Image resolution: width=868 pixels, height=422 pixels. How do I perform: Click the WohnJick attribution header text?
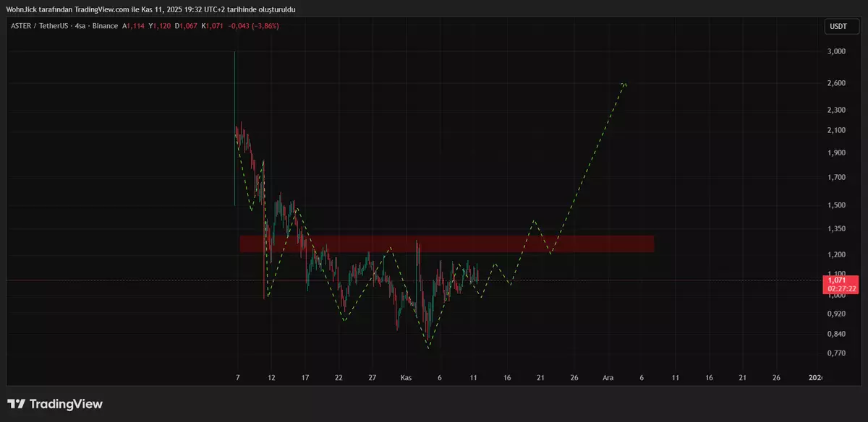[150, 9]
